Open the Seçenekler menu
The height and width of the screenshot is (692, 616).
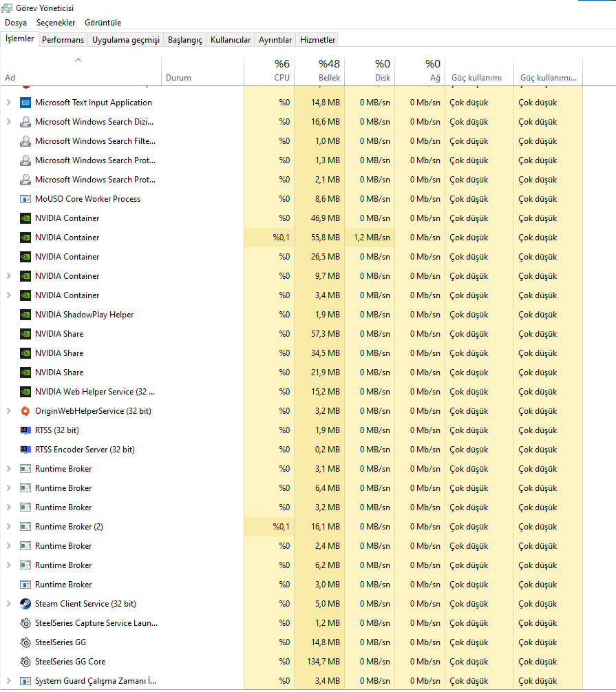coord(56,23)
